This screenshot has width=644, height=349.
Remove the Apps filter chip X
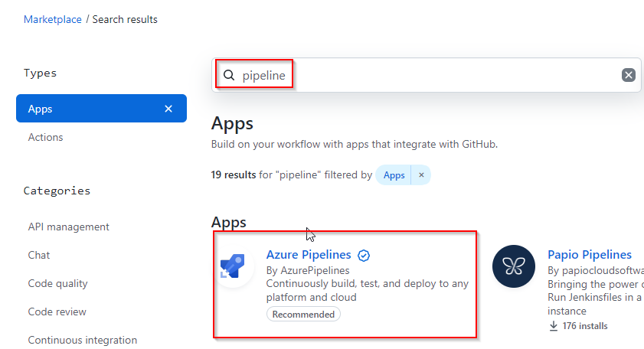(421, 175)
